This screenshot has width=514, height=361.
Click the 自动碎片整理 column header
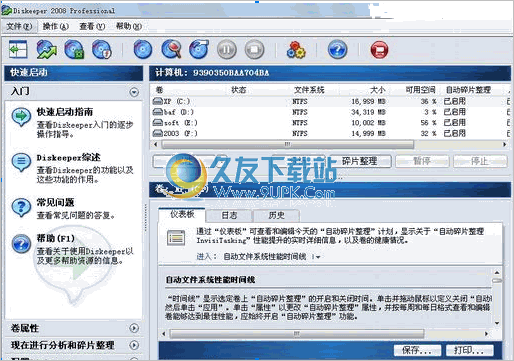[468, 90]
